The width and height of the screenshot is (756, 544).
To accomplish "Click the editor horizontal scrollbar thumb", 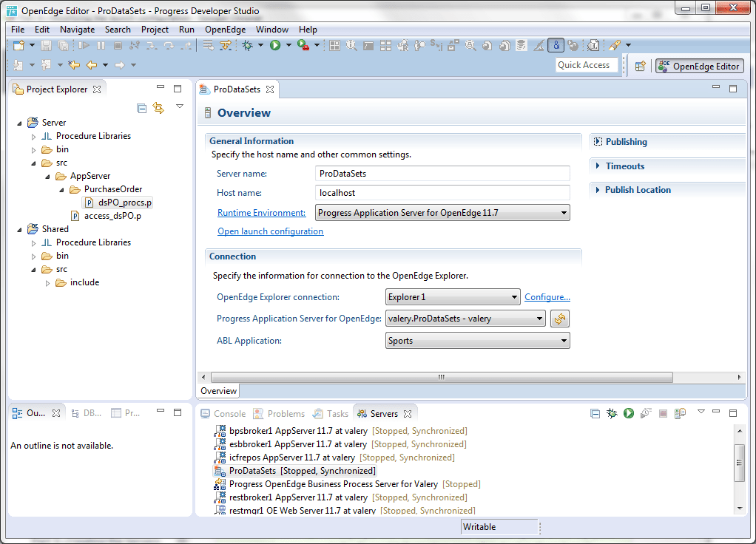I will point(442,377).
